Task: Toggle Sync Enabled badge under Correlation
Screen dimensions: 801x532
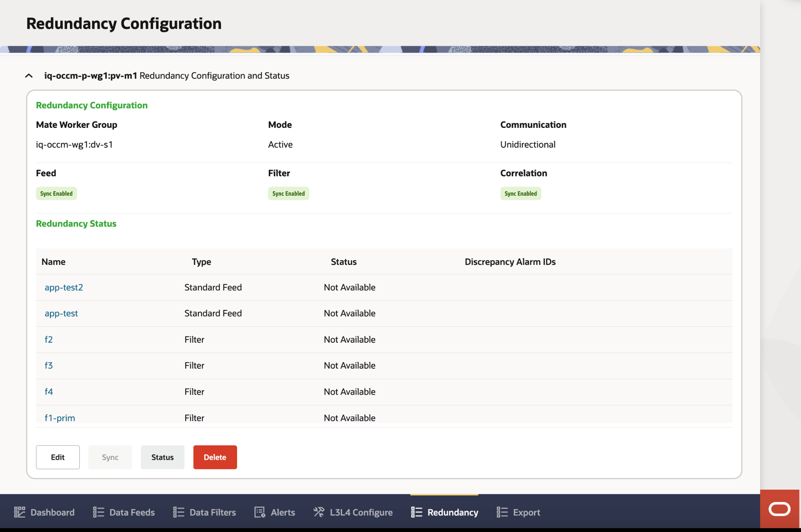Action: (520, 193)
